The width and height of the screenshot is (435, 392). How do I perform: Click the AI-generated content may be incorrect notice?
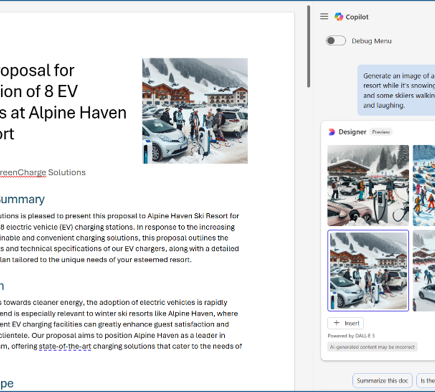click(372, 347)
